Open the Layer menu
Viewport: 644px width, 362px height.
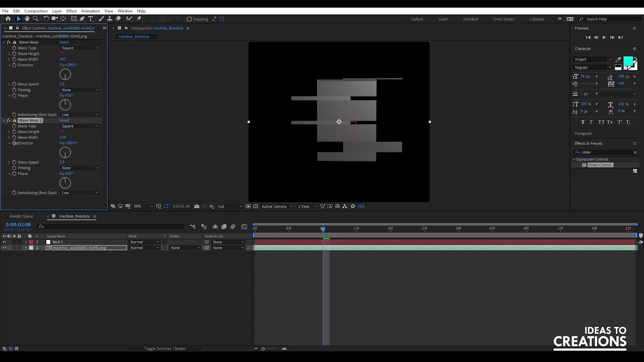coord(57,11)
